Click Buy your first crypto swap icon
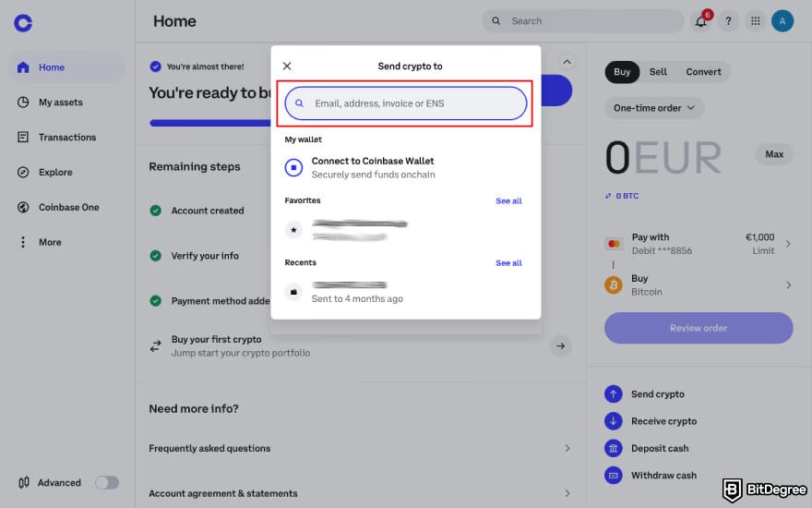812x508 pixels. click(x=155, y=345)
